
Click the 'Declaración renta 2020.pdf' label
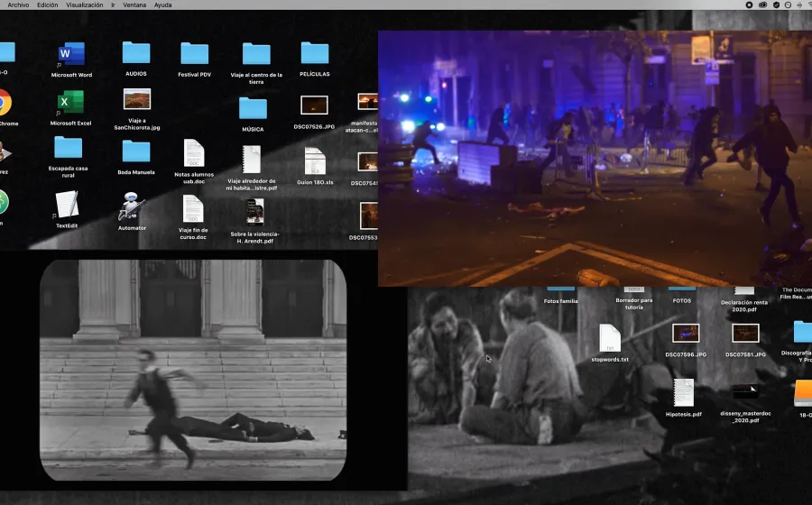(x=744, y=306)
